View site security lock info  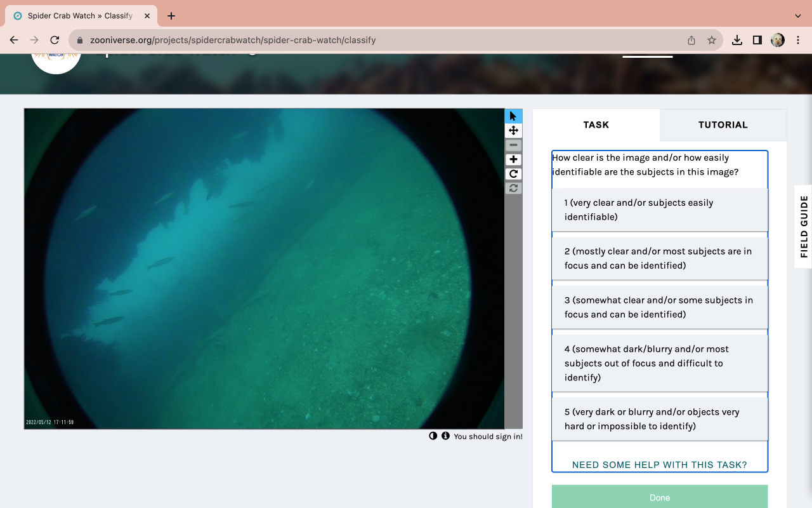pos(80,40)
